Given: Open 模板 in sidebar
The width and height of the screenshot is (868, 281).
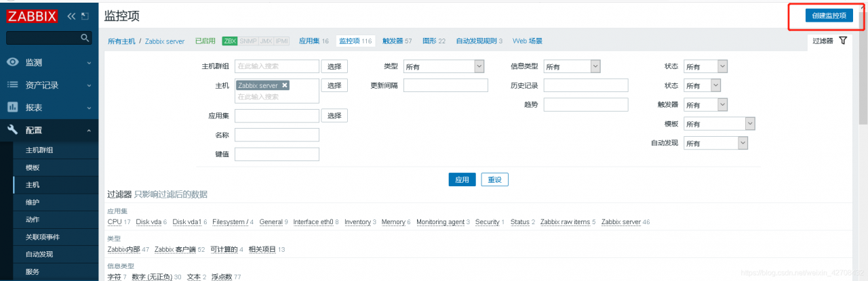Looking at the screenshot, I should point(33,167).
